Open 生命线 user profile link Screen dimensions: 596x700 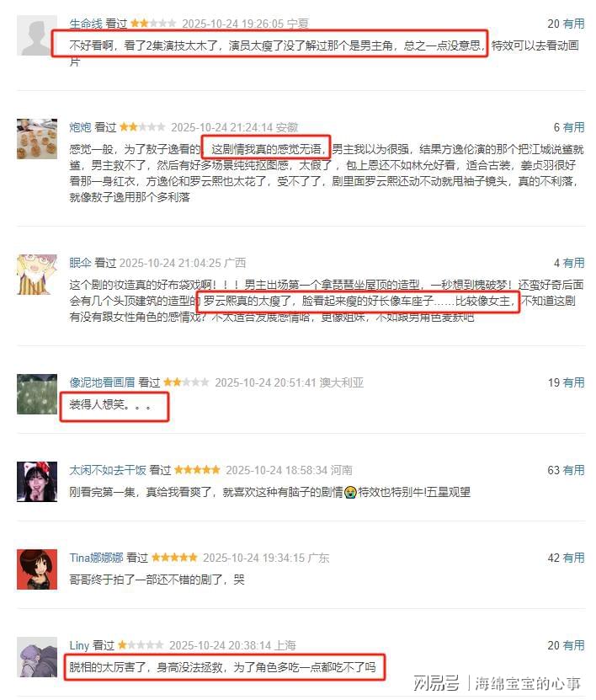(86, 24)
